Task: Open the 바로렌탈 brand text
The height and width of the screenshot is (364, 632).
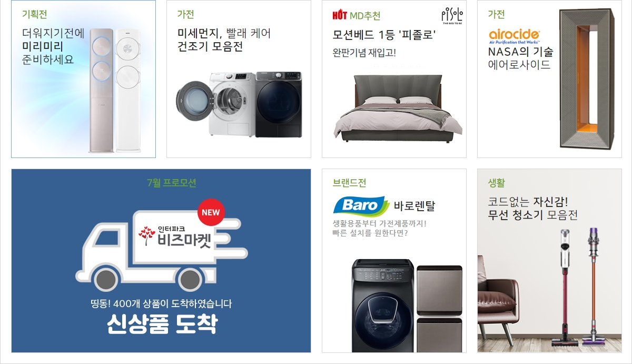Action: pyautogui.click(x=414, y=206)
